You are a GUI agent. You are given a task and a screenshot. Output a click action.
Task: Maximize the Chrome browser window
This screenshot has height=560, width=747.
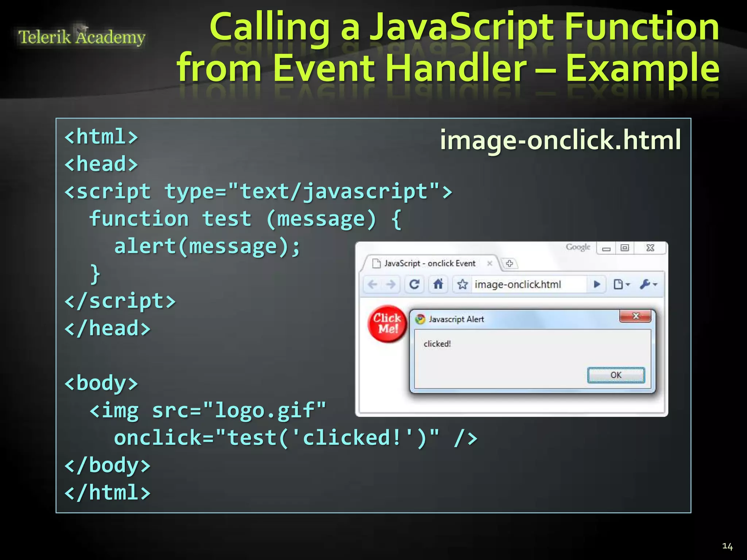(x=625, y=248)
